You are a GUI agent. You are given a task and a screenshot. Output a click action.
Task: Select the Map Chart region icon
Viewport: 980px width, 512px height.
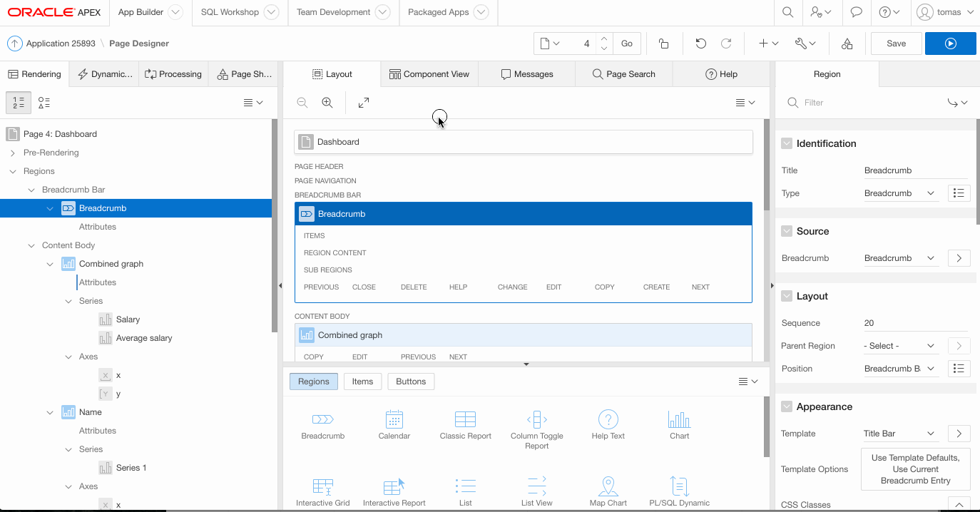coord(608,486)
